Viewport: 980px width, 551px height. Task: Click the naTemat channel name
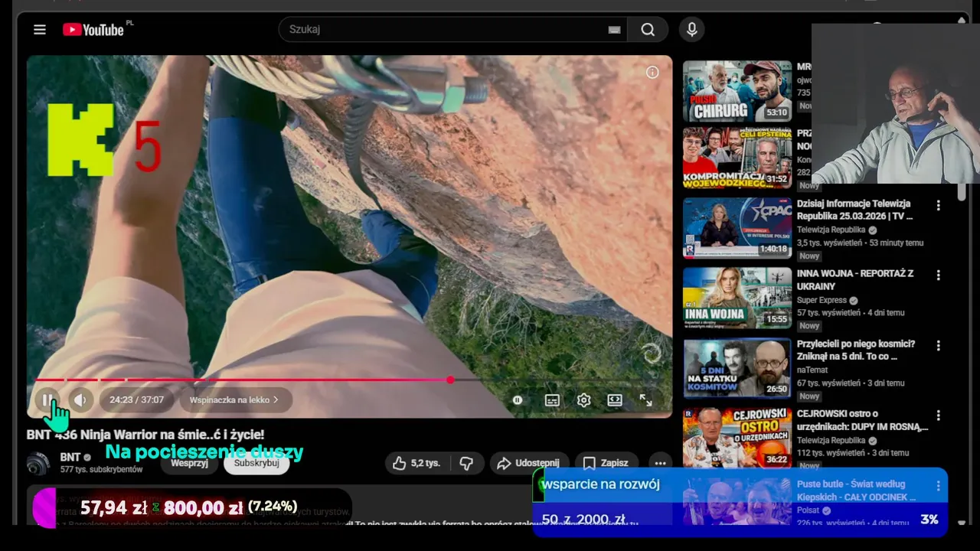click(x=813, y=370)
